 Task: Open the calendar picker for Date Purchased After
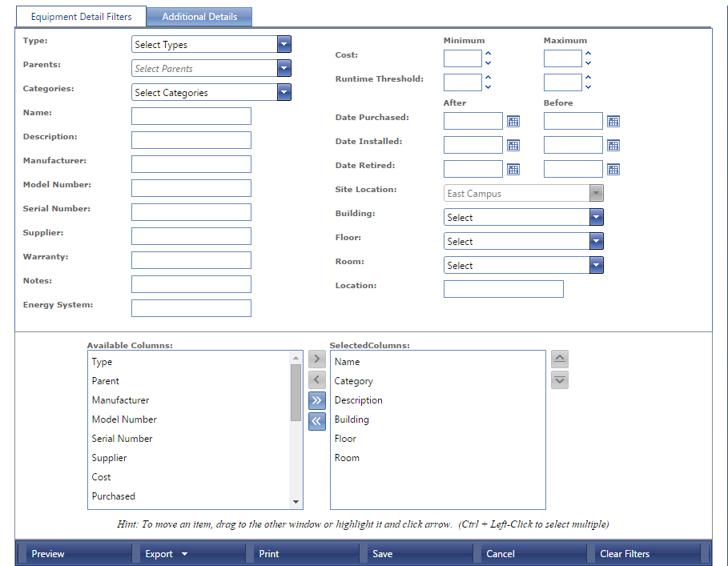pyautogui.click(x=513, y=121)
